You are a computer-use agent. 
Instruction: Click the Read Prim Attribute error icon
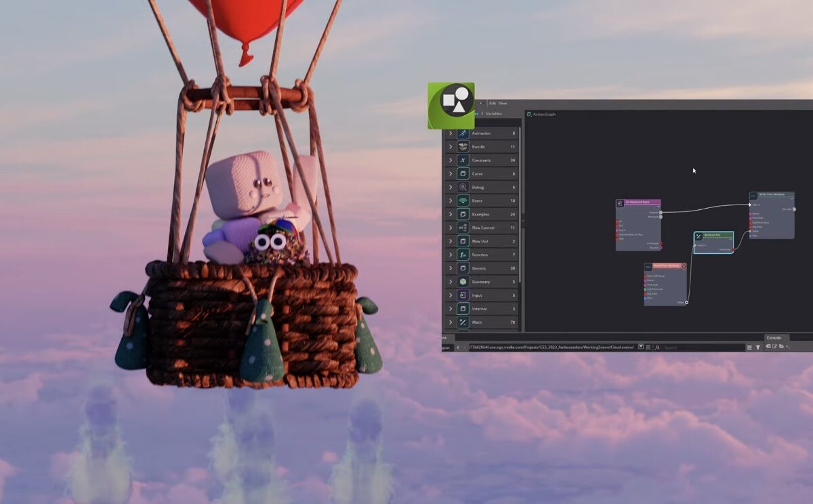684,266
